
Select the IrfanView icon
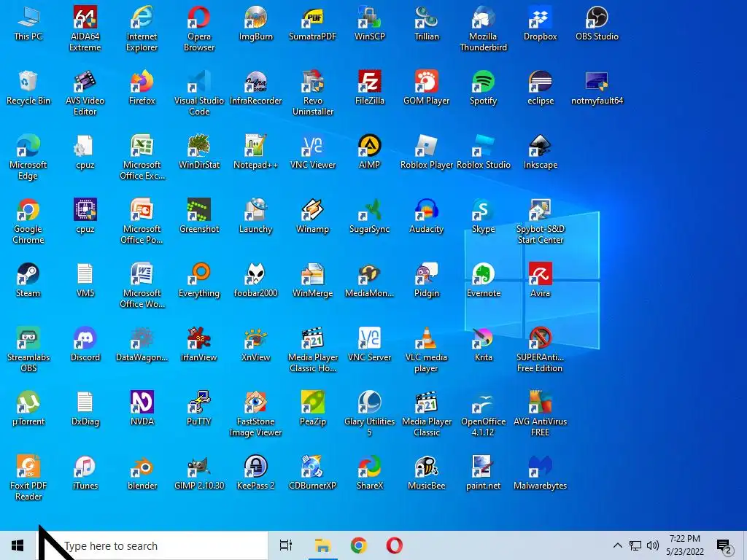tap(199, 345)
